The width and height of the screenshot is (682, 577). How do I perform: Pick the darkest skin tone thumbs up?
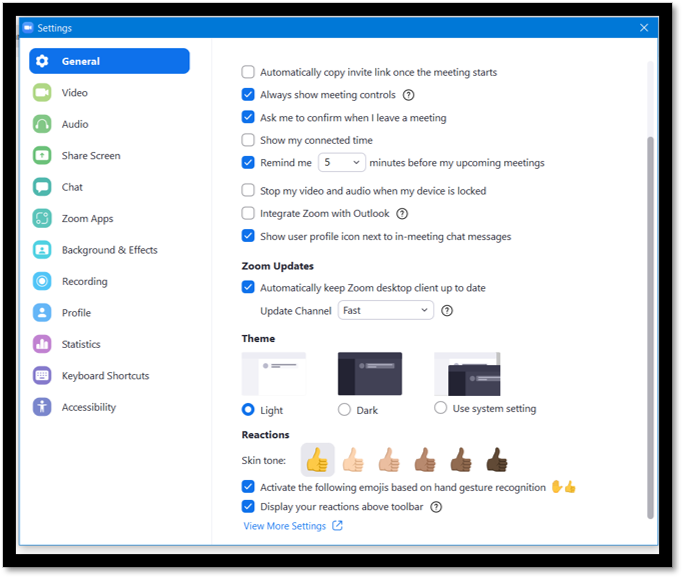[x=497, y=460]
